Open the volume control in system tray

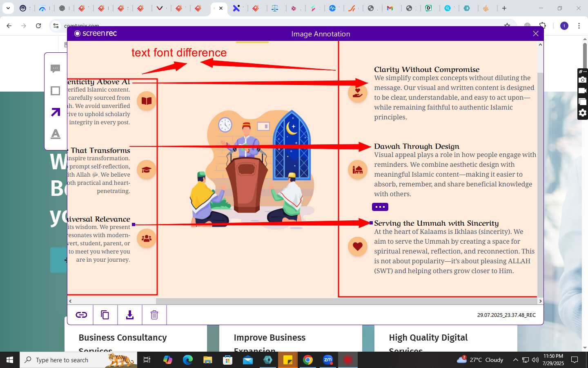[x=535, y=360]
